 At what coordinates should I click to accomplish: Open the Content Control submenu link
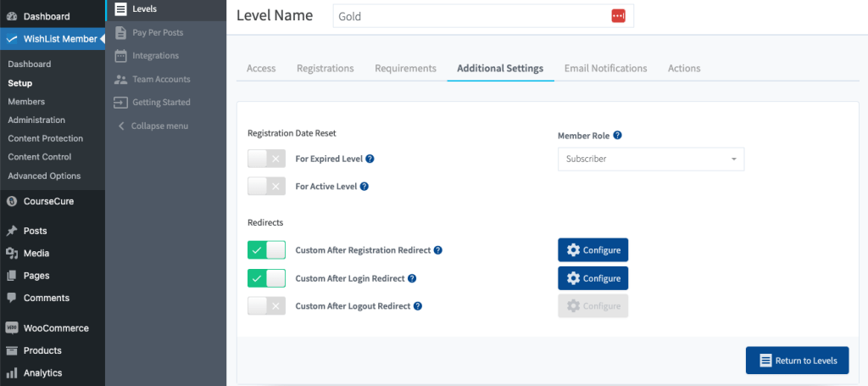pos(40,157)
